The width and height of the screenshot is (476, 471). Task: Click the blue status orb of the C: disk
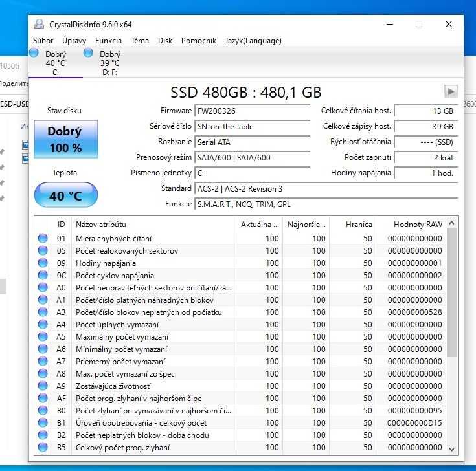[34, 53]
